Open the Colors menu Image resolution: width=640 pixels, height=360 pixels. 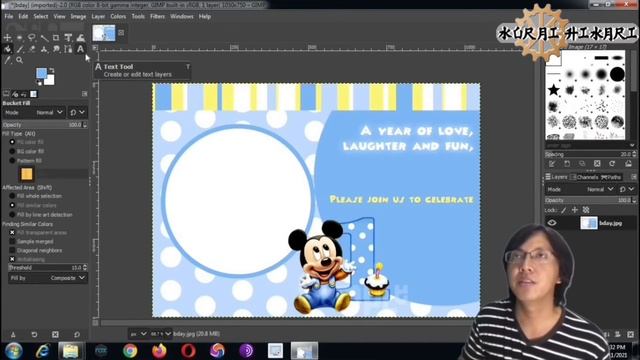(x=118, y=17)
